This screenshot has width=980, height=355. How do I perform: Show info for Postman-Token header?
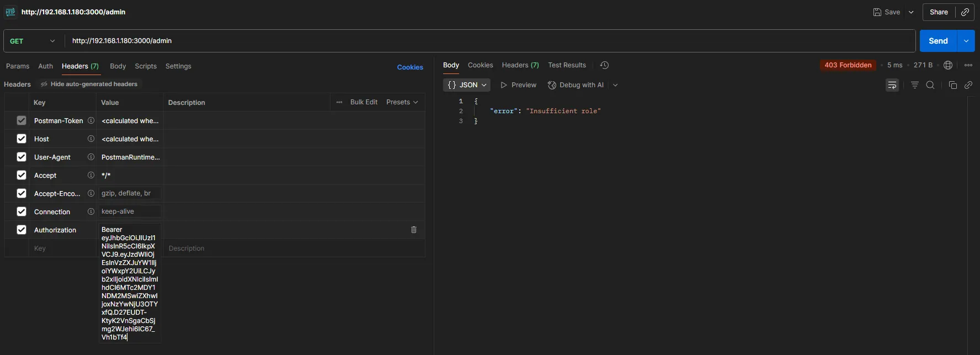coord(91,120)
